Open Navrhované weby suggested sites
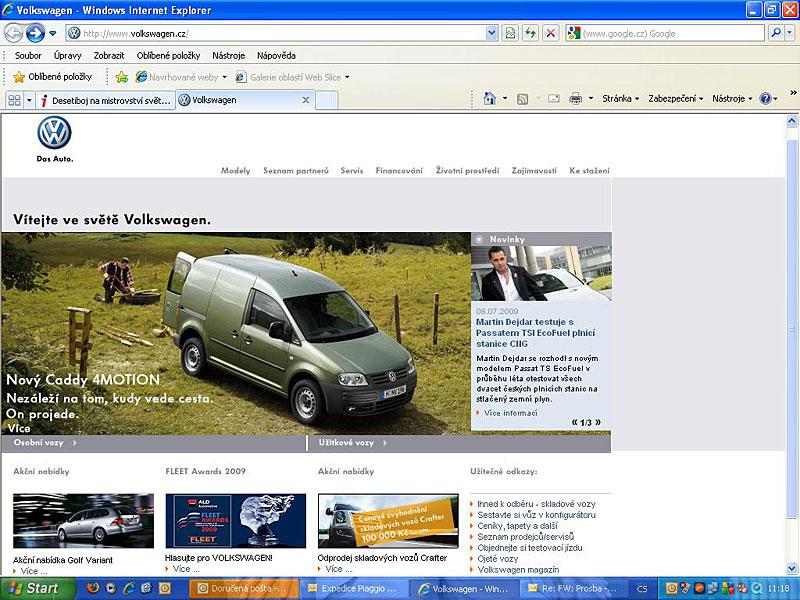Image resolution: width=800 pixels, height=600 pixels. pyautogui.click(x=181, y=77)
